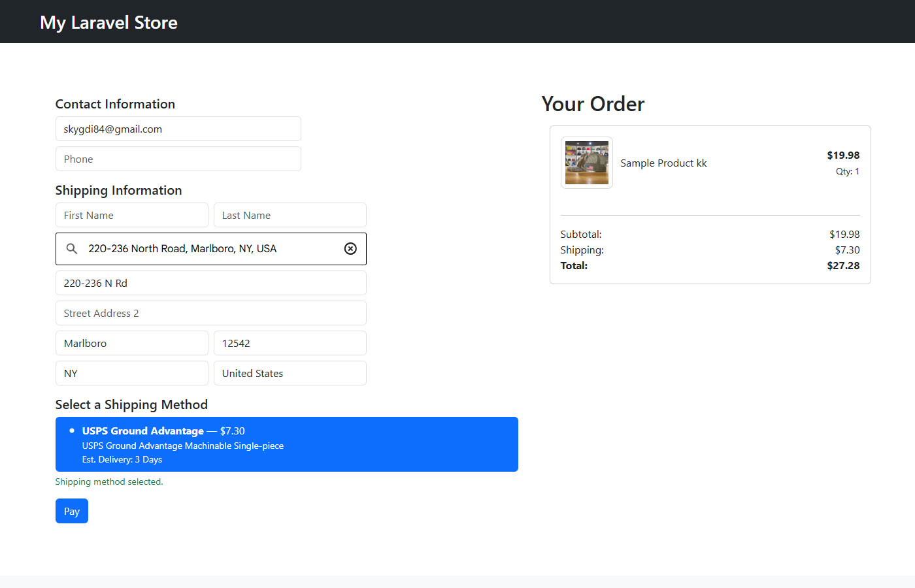Screen dimensions: 915x588
Task: Click the Sample Product kk thumbnail image
Action: click(586, 163)
